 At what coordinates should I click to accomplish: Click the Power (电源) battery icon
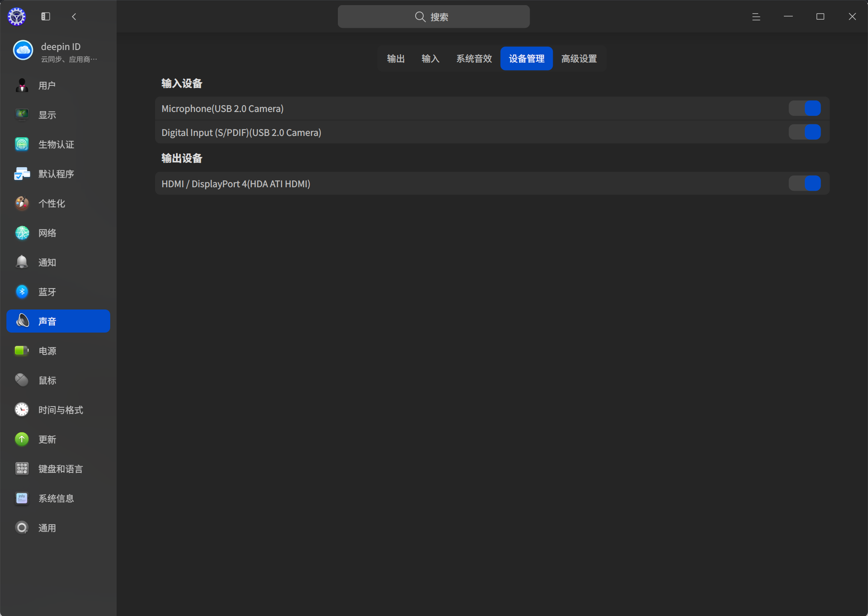coord(22,351)
